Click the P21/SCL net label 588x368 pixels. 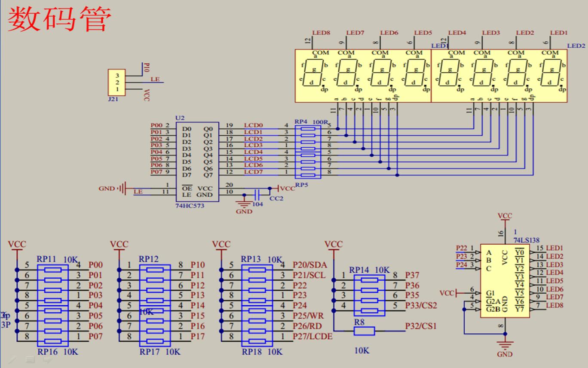pyautogui.click(x=309, y=275)
